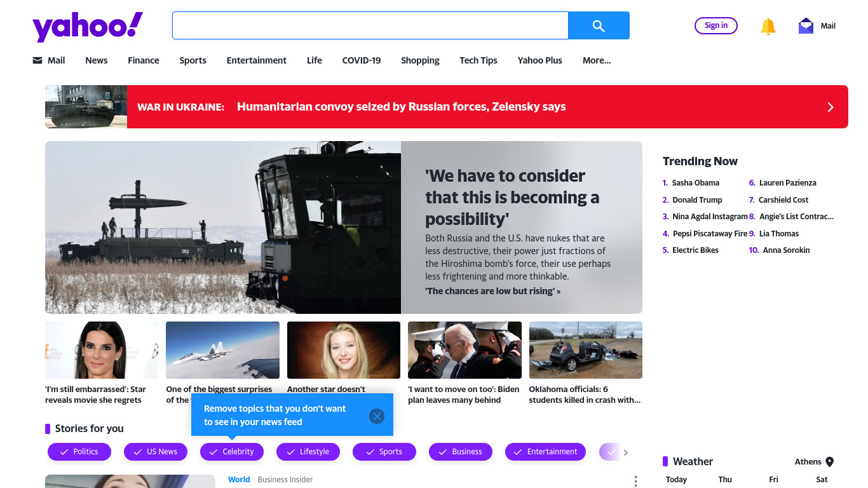Toggle the Sports topic chip
The width and height of the screenshot is (868, 488).
[x=384, y=452]
